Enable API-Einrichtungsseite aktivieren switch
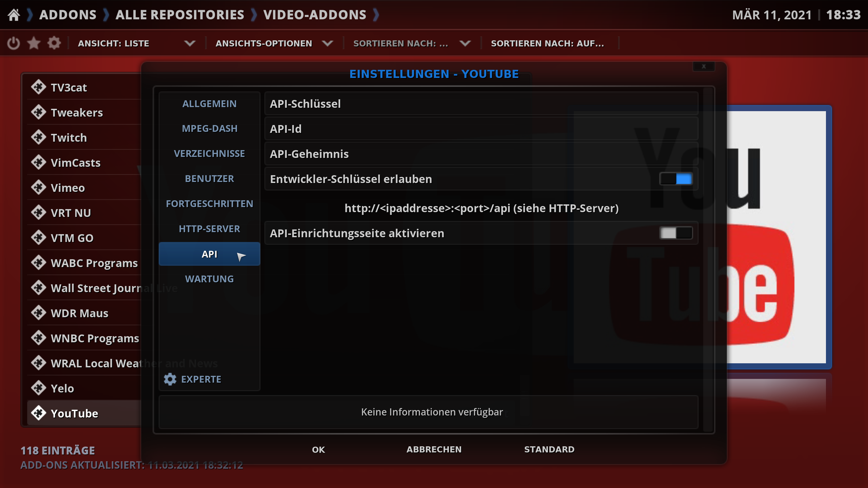 tap(676, 233)
